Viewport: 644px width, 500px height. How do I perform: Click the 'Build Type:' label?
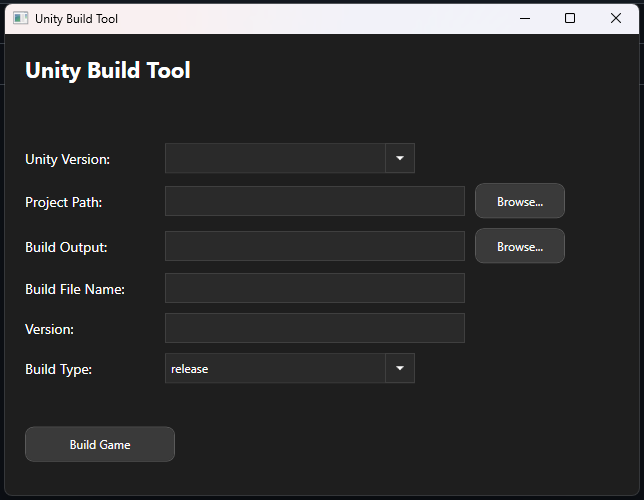[x=58, y=369]
